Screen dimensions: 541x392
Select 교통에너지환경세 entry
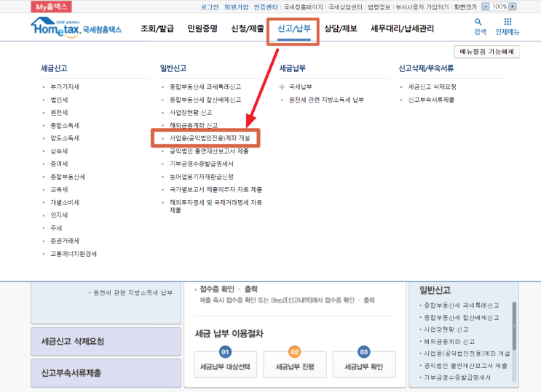[x=74, y=254]
